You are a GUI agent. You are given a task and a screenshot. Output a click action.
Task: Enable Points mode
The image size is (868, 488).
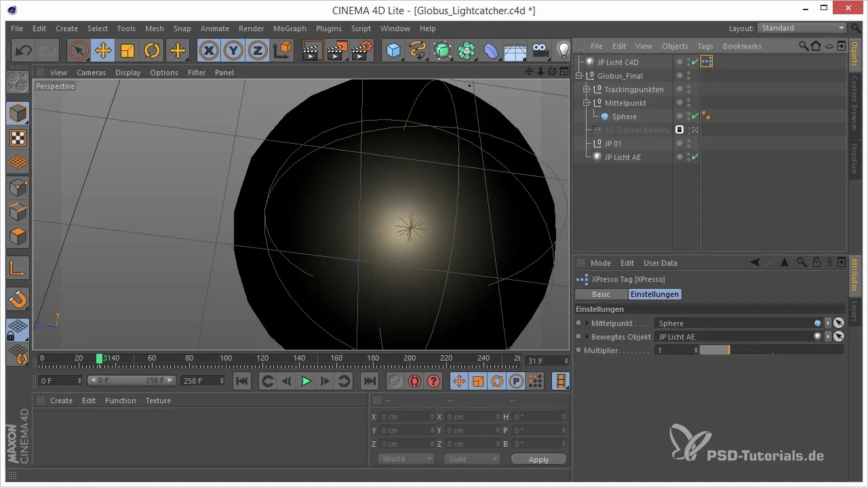pyautogui.click(x=18, y=187)
